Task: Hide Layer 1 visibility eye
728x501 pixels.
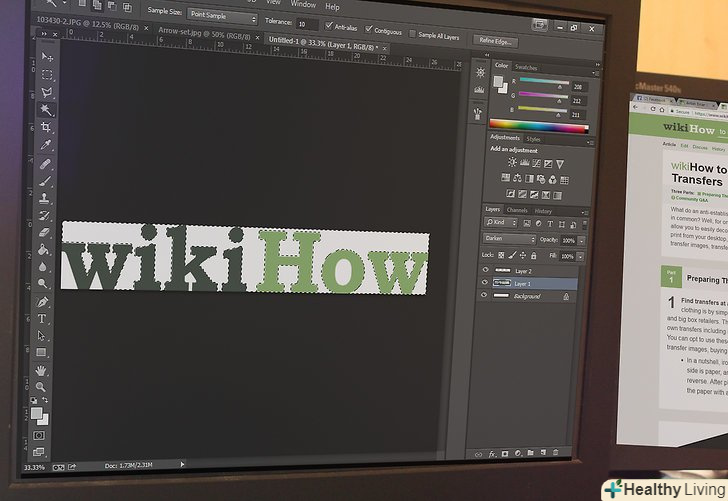Action: coord(485,282)
